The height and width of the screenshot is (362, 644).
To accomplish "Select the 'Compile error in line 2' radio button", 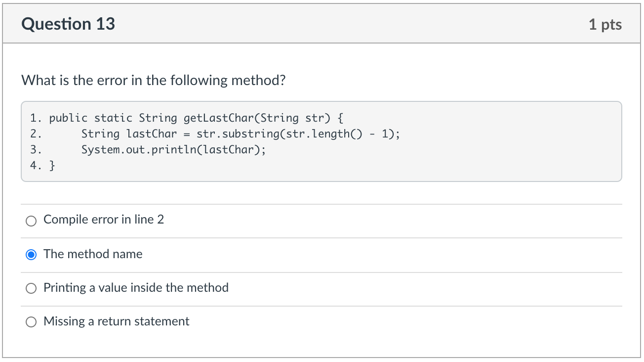I will coord(31,221).
